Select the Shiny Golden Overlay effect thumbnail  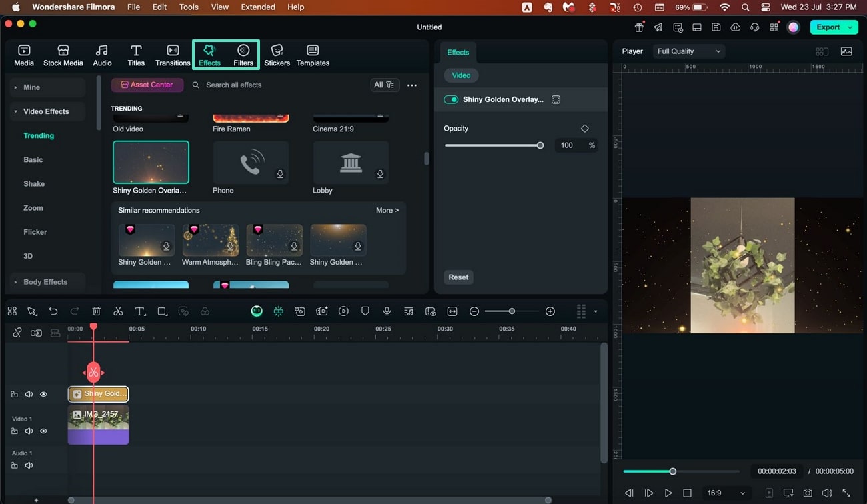coord(151,162)
